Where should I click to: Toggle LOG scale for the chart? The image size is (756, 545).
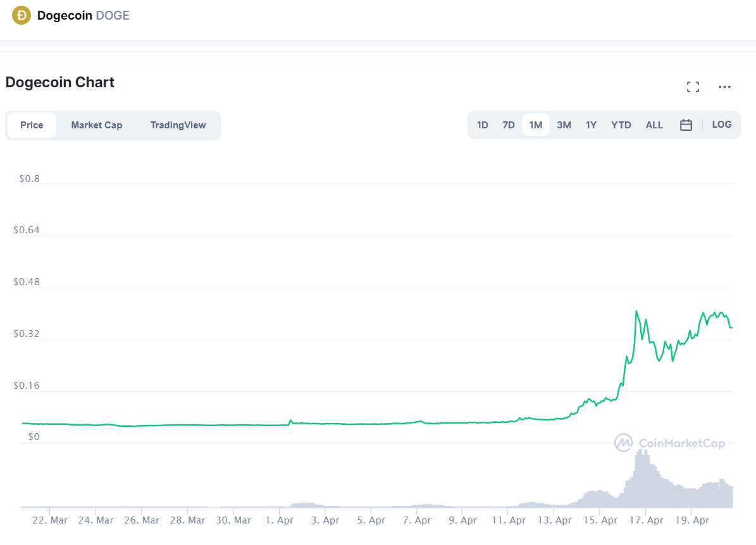pyautogui.click(x=721, y=125)
